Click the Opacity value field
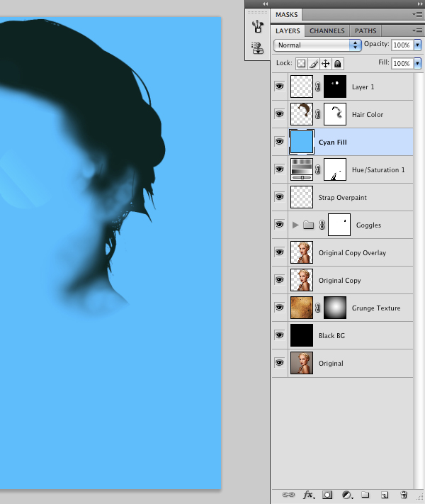 pyautogui.click(x=402, y=45)
